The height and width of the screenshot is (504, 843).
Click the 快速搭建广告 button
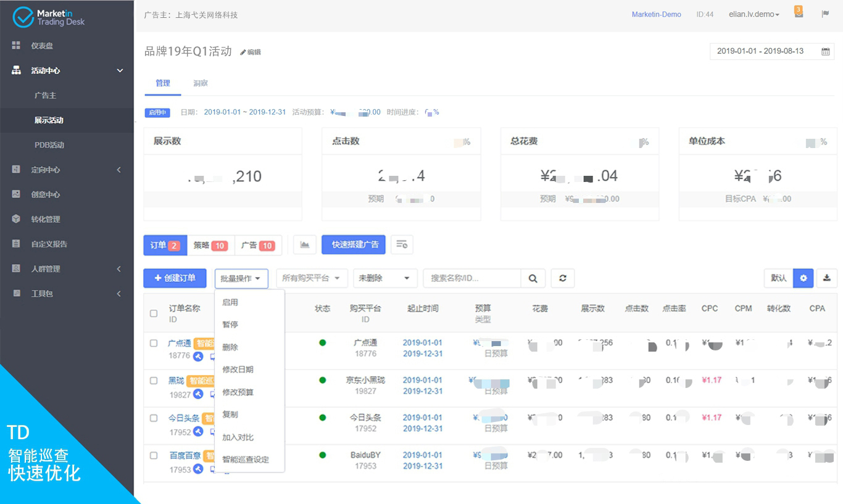[354, 245]
